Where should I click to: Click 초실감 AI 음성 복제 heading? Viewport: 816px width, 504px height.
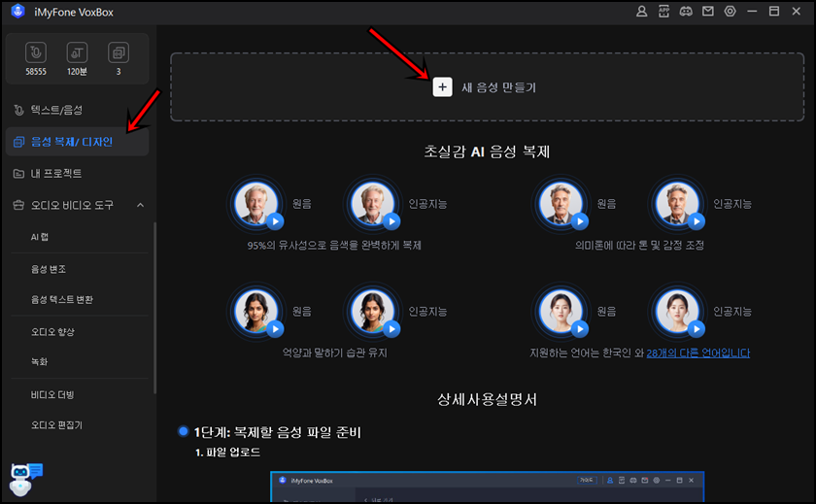click(487, 151)
